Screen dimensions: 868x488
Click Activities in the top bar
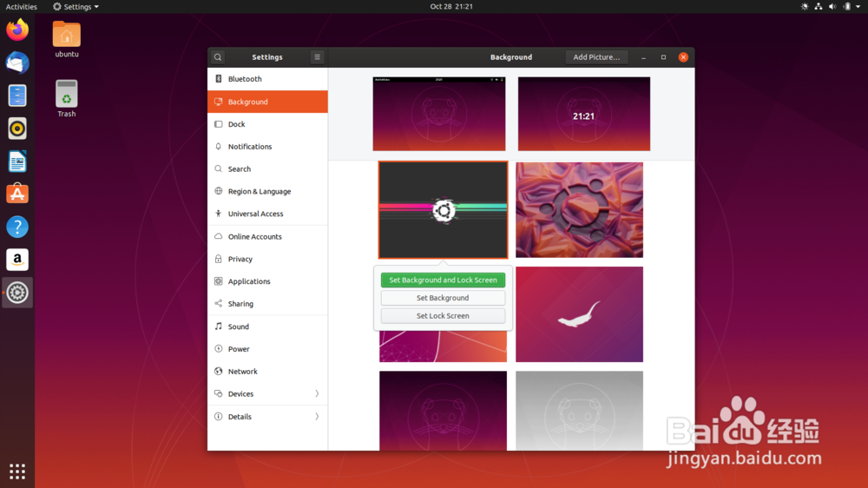coord(21,7)
